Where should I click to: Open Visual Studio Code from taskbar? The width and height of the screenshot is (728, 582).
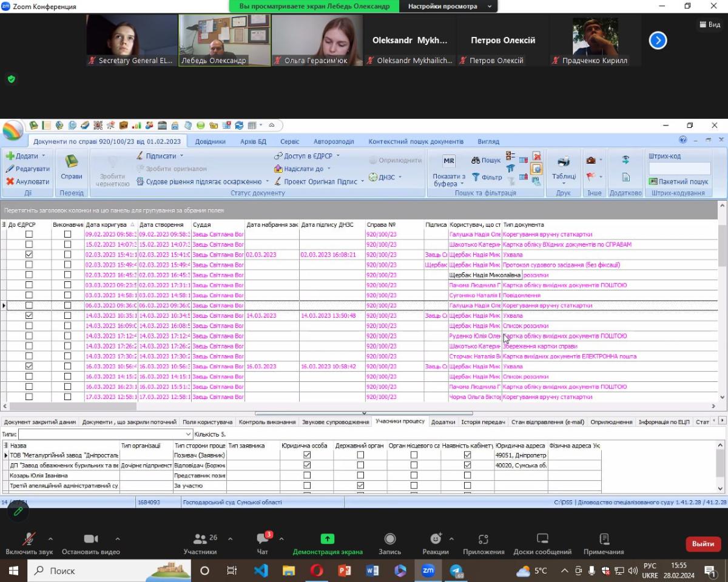(x=261, y=570)
